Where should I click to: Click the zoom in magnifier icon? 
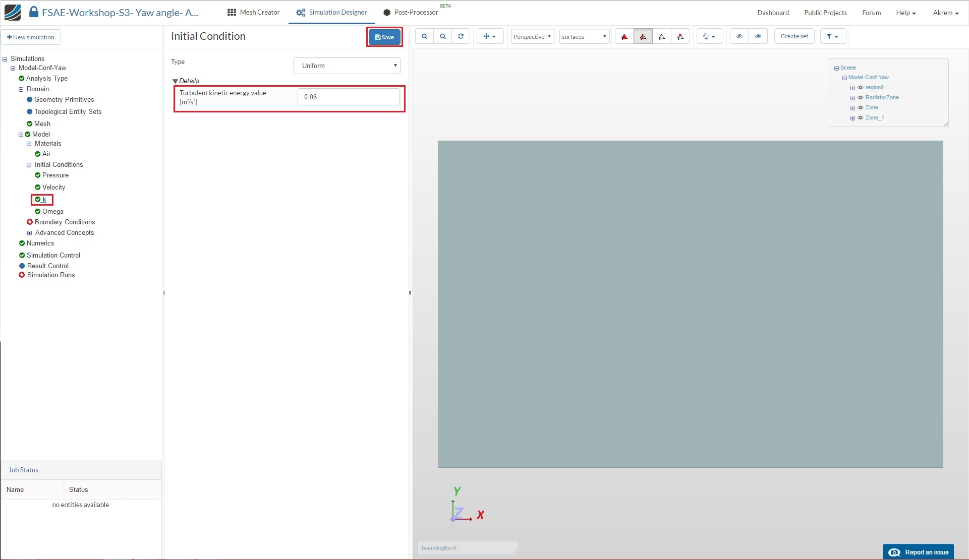[424, 36]
